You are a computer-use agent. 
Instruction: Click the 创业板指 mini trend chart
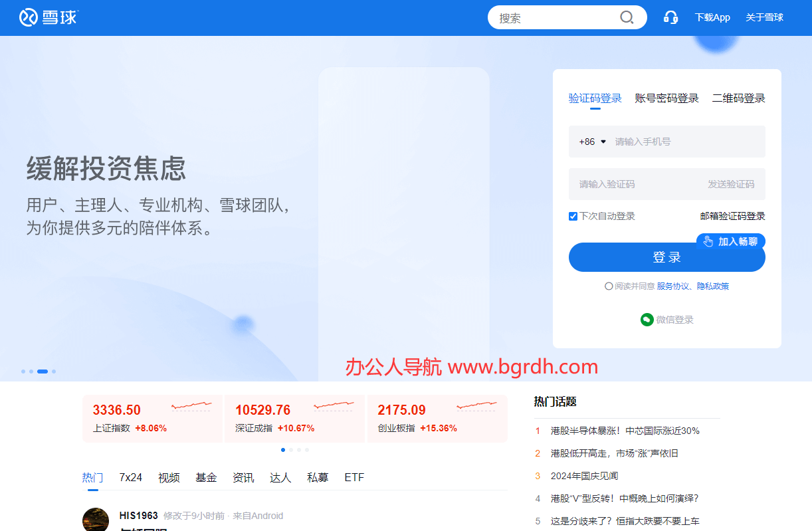coord(477,406)
